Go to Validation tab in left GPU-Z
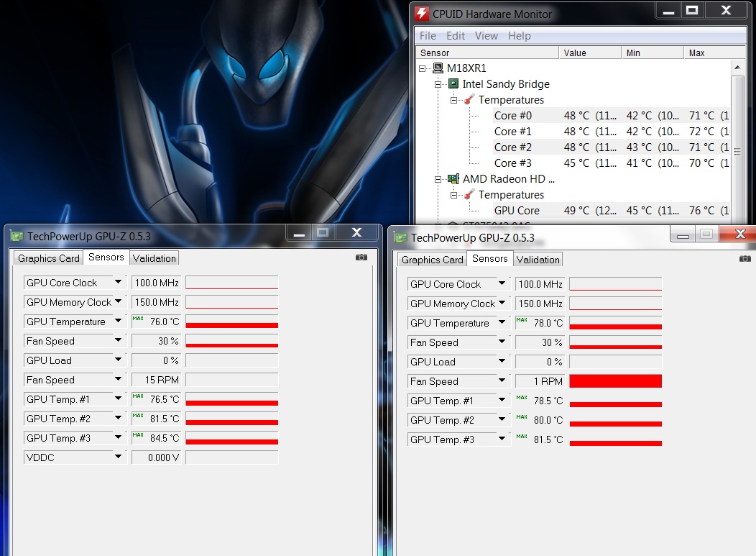The image size is (756, 556). point(155,258)
